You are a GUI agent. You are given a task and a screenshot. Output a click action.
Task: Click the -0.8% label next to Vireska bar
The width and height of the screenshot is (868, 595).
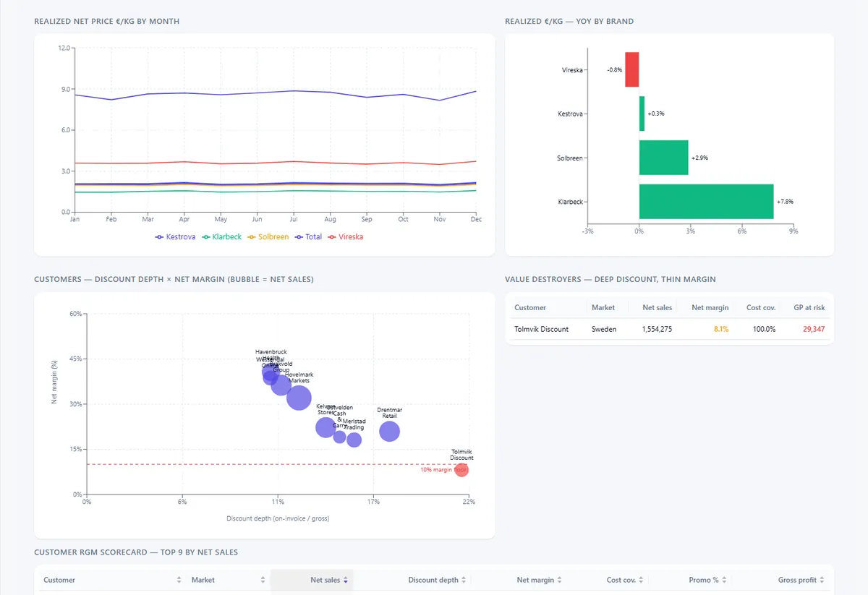[614, 70]
